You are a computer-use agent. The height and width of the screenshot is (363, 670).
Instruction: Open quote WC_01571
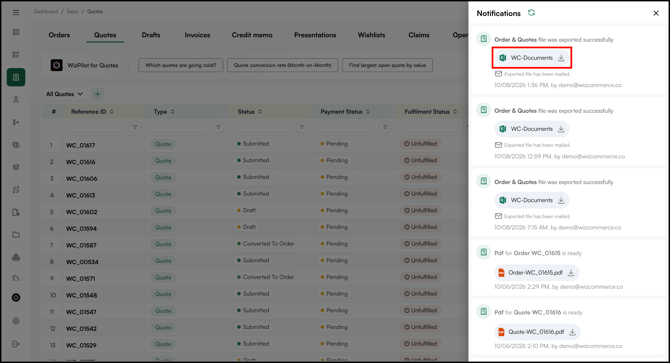[80, 278]
